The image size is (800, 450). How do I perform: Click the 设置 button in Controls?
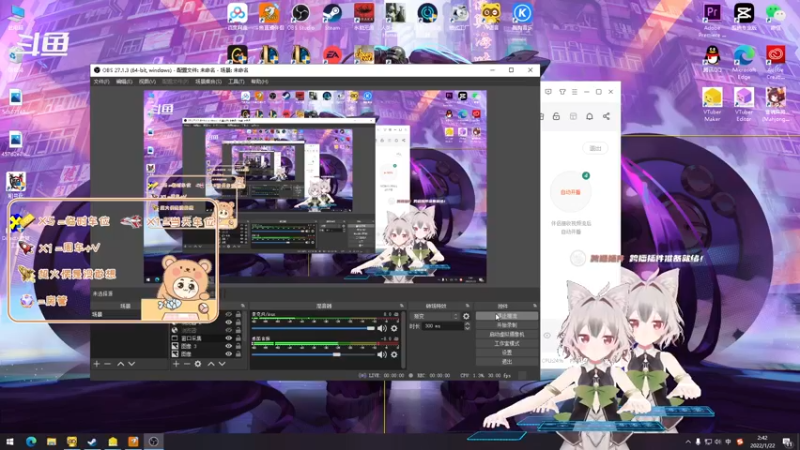pyautogui.click(x=507, y=353)
